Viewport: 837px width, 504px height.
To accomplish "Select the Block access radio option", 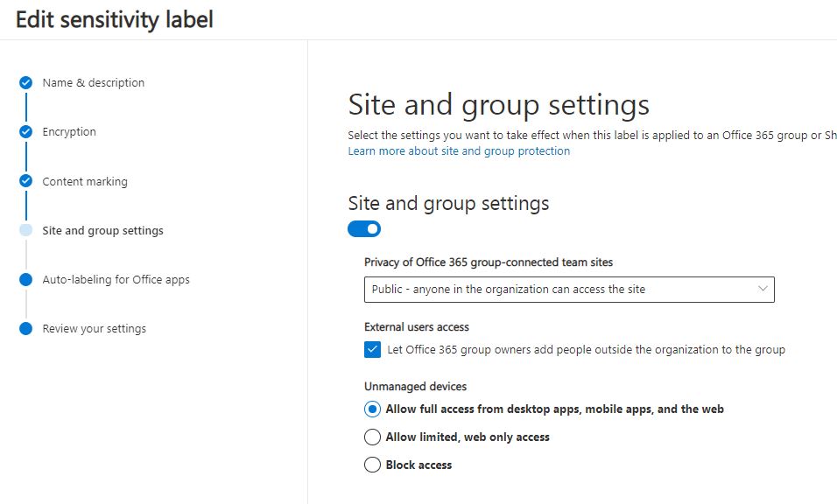I will pyautogui.click(x=372, y=465).
